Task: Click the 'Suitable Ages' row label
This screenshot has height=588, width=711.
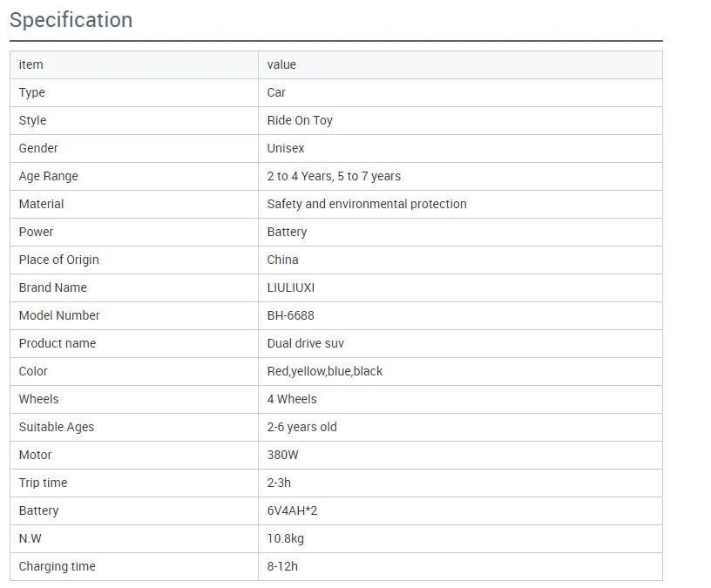Action: click(x=57, y=427)
